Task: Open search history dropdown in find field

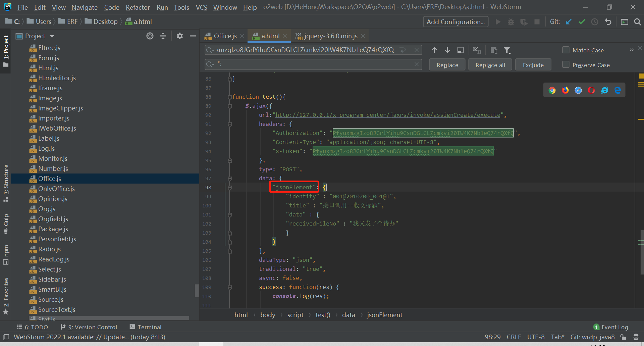Action: [x=210, y=50]
